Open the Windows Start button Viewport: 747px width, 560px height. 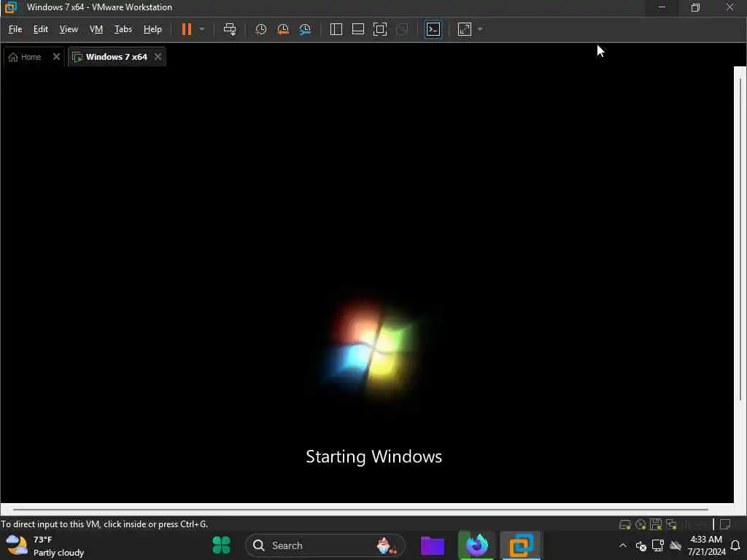pyautogui.click(x=221, y=545)
